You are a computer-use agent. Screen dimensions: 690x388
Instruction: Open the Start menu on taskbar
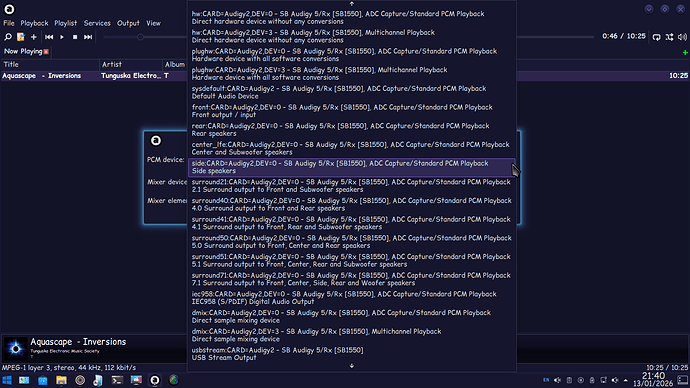[7, 380]
